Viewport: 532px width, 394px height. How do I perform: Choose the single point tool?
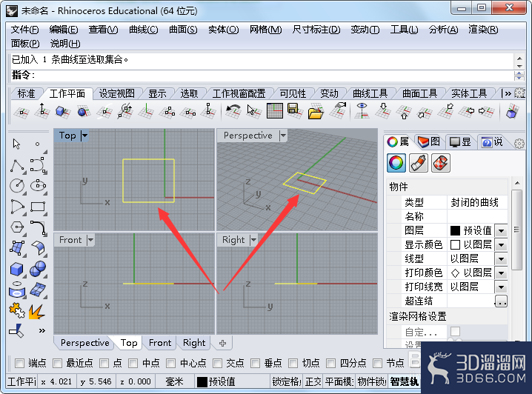37,144
